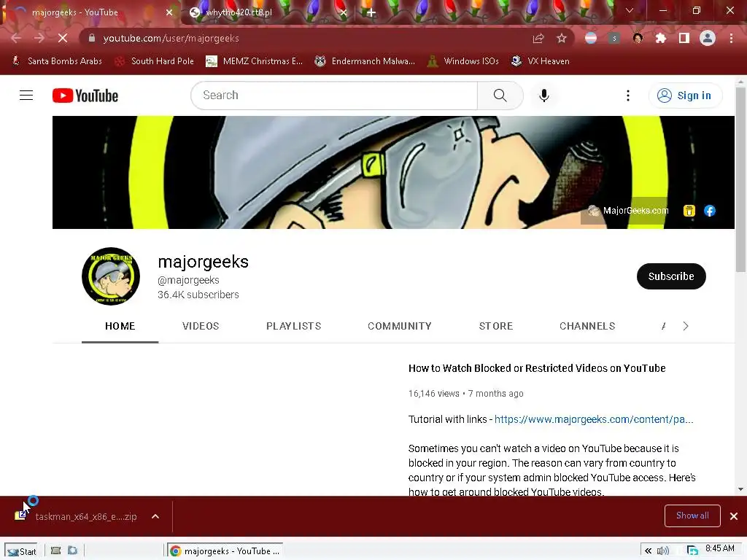
Task: Click scrollbar down arrow
Action: 740,489
